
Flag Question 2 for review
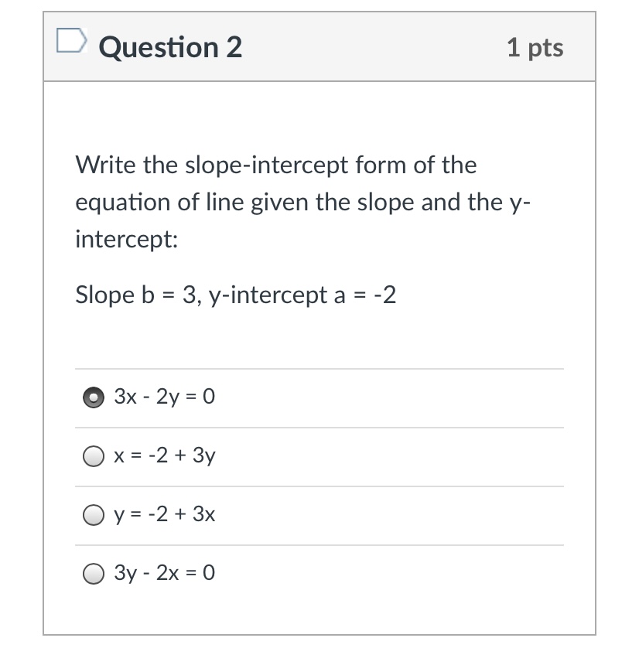pos(72,41)
